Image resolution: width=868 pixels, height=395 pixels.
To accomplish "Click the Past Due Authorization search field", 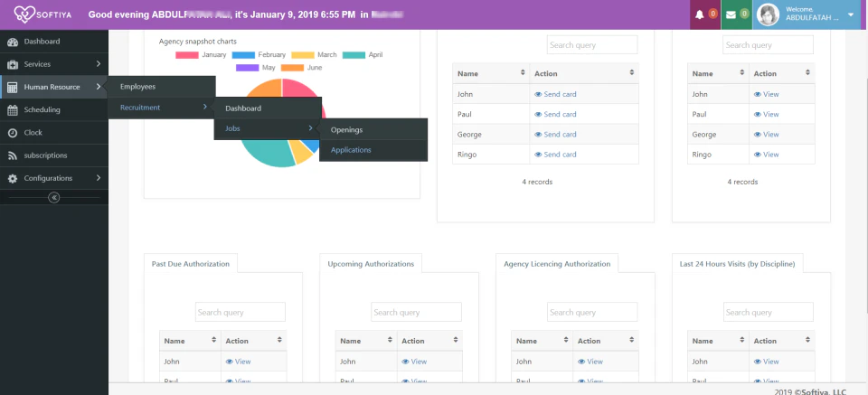I will coord(240,312).
